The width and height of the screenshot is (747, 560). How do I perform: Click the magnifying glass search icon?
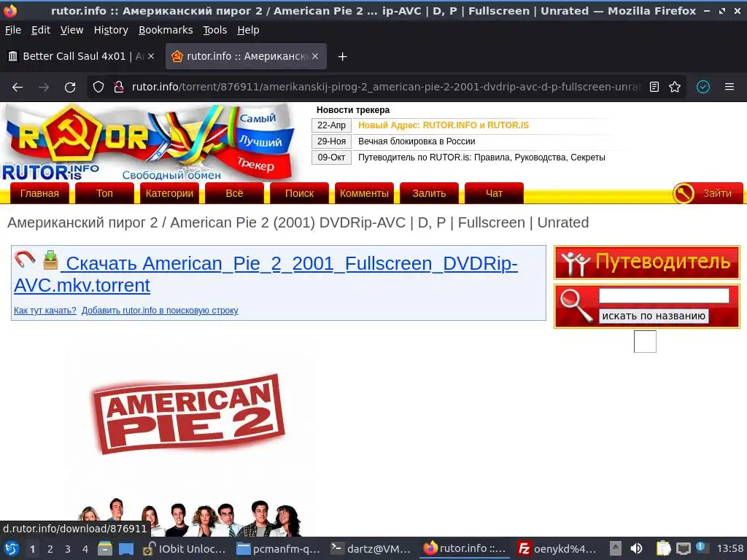click(576, 306)
